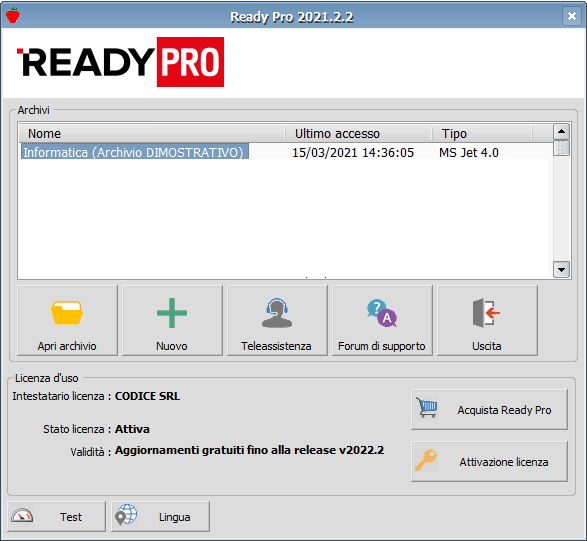Image resolution: width=587 pixels, height=541 pixels.
Task: Click the archive list scroll down arrow
Action: point(561,269)
